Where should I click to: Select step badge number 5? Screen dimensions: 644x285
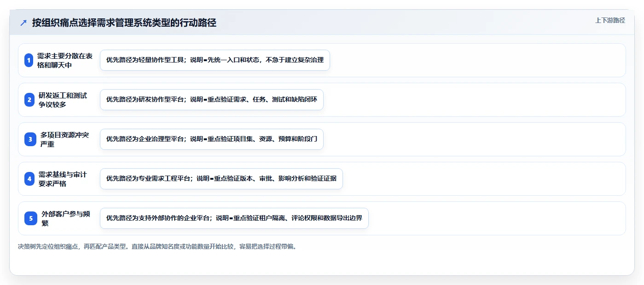(x=30, y=218)
